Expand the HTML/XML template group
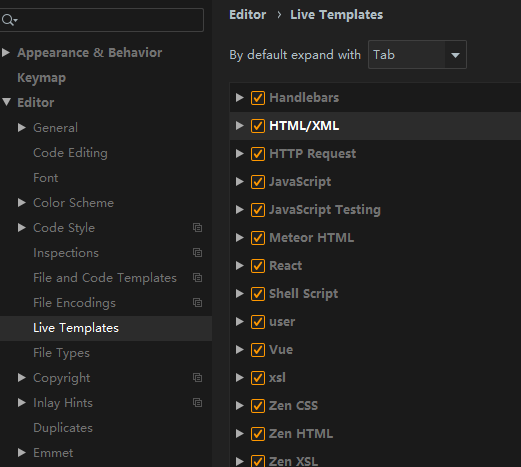The image size is (521, 467). pos(239,125)
